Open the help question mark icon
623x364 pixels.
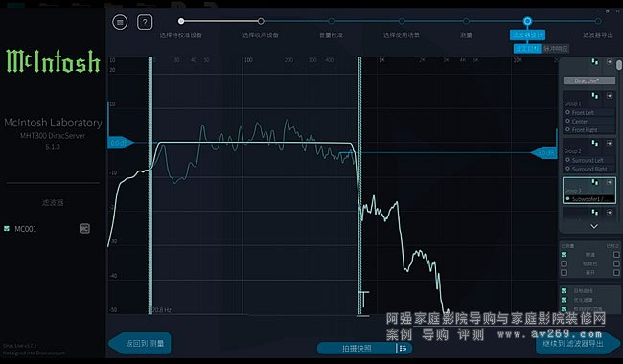coord(145,22)
